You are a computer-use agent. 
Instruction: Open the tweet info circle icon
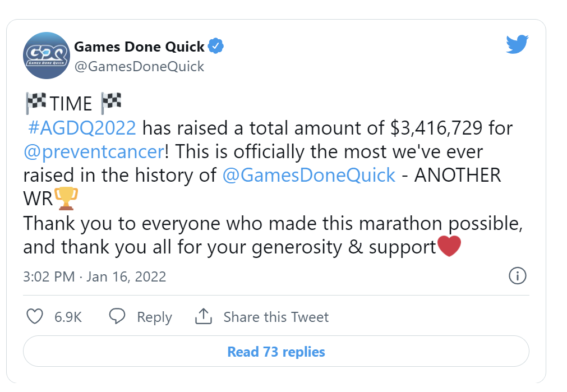(517, 276)
